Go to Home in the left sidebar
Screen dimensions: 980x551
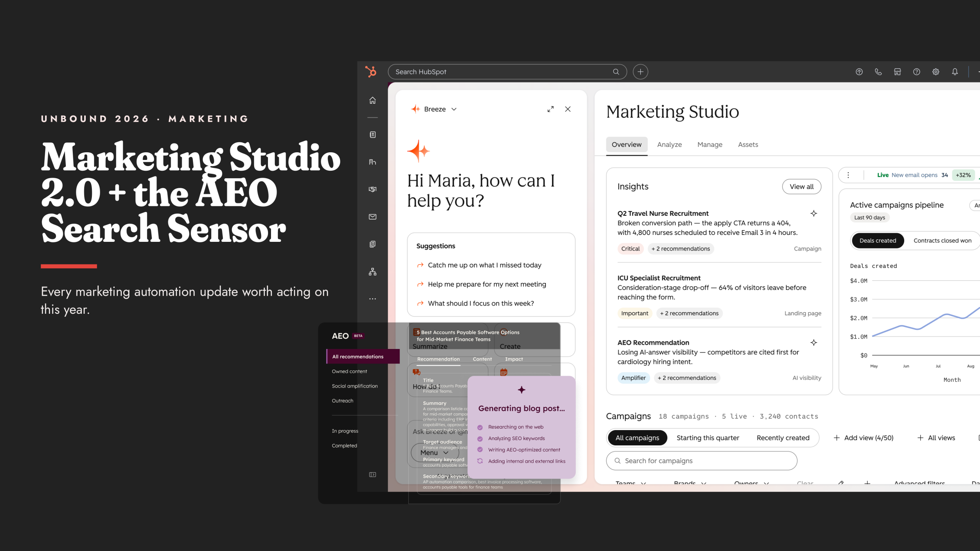[x=372, y=100]
